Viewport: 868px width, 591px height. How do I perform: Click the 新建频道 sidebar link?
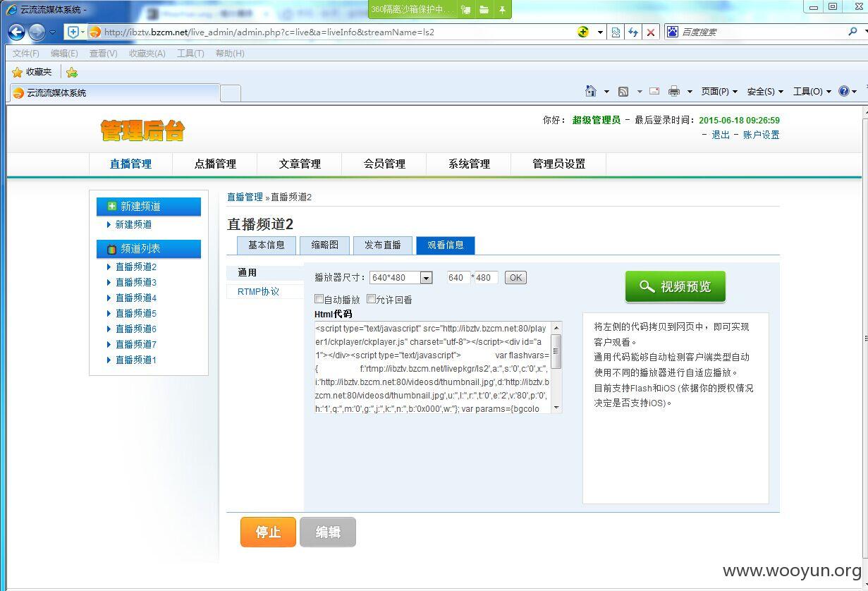(133, 224)
